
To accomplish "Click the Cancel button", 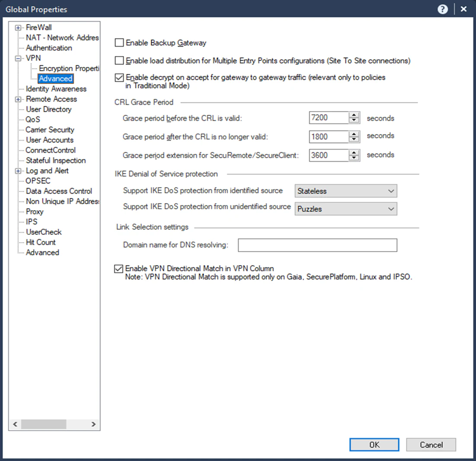I will (x=431, y=445).
